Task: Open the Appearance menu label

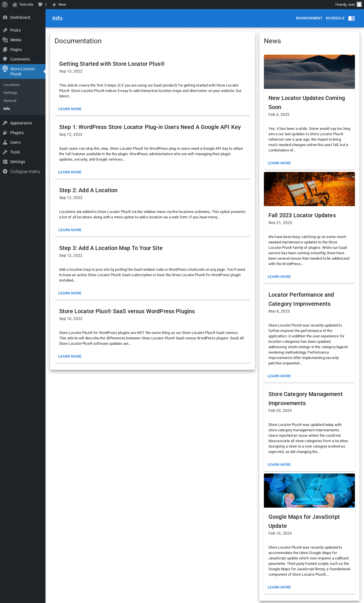Action: [x=21, y=123]
